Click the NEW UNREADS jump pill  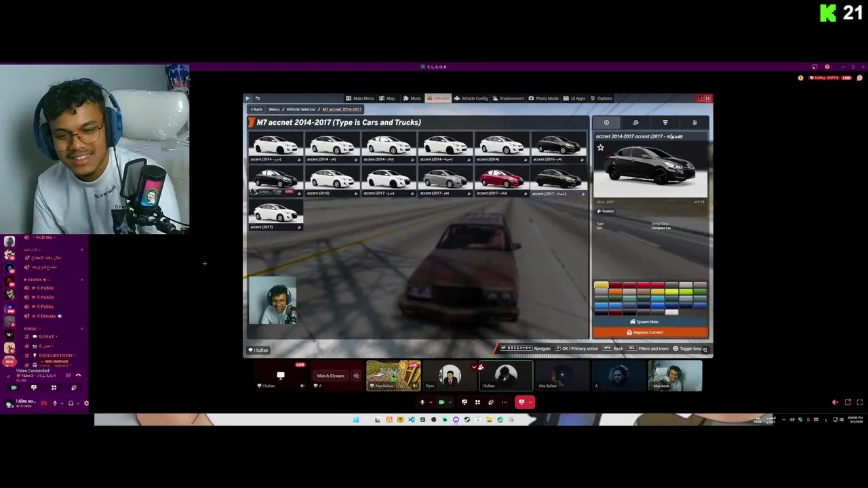53,361
